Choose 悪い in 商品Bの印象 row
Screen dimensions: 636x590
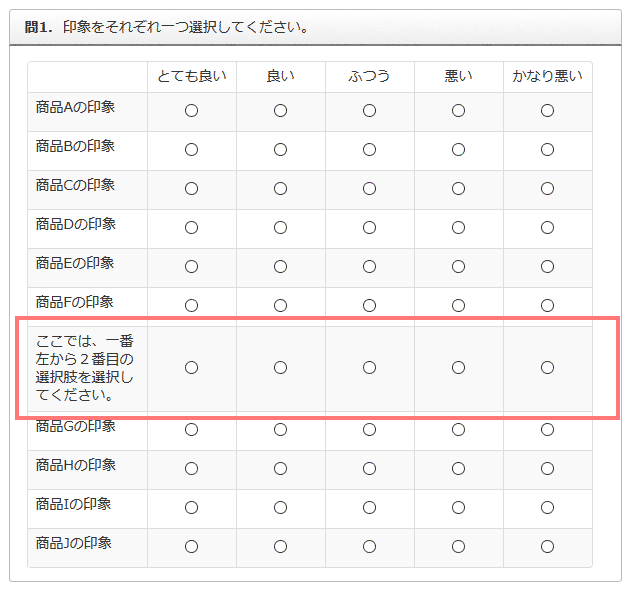click(x=458, y=150)
